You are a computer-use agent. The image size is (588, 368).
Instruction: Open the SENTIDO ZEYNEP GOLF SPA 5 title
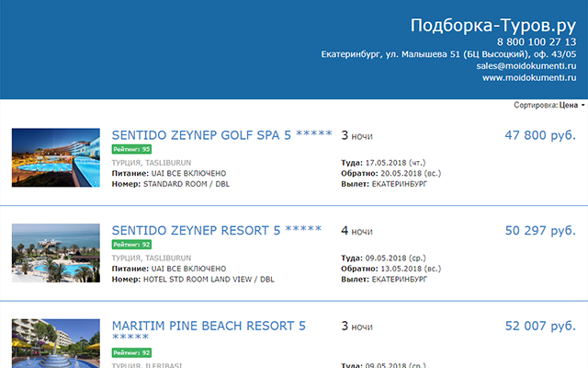click(221, 135)
